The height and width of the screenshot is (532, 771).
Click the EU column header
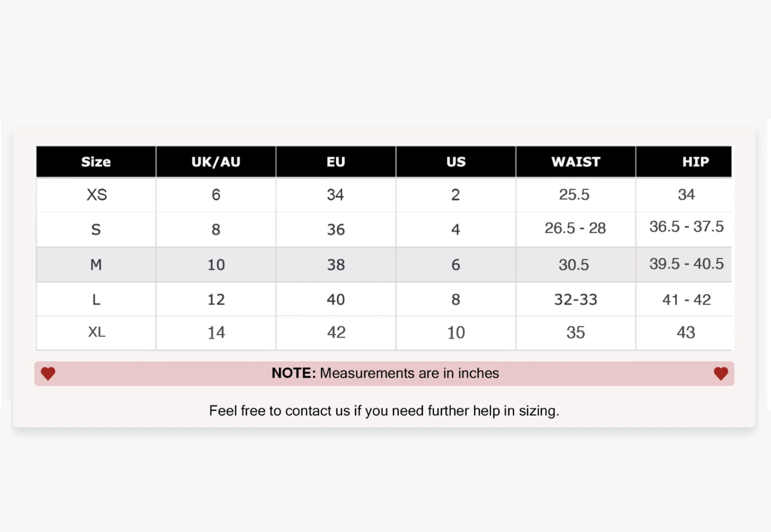click(336, 162)
